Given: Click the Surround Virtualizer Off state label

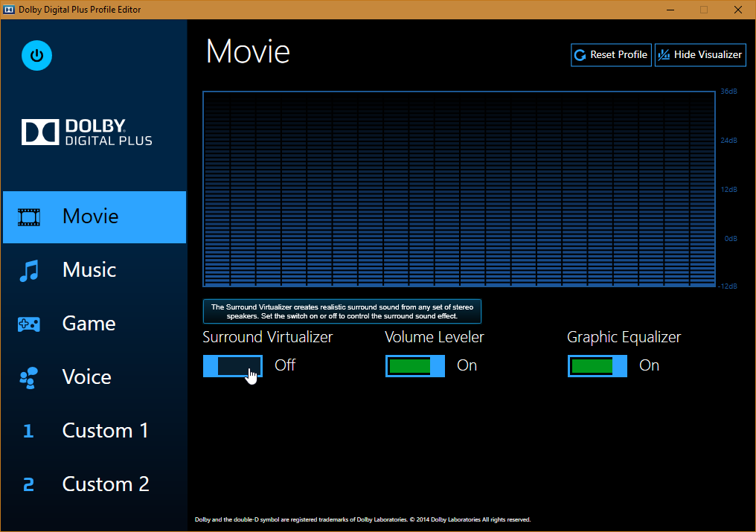Looking at the screenshot, I should point(285,365).
